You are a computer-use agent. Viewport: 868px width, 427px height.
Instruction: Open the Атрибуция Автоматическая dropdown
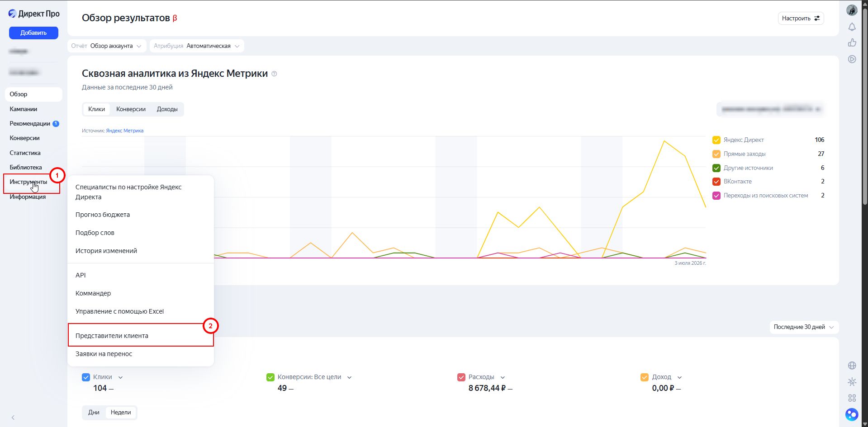[197, 46]
